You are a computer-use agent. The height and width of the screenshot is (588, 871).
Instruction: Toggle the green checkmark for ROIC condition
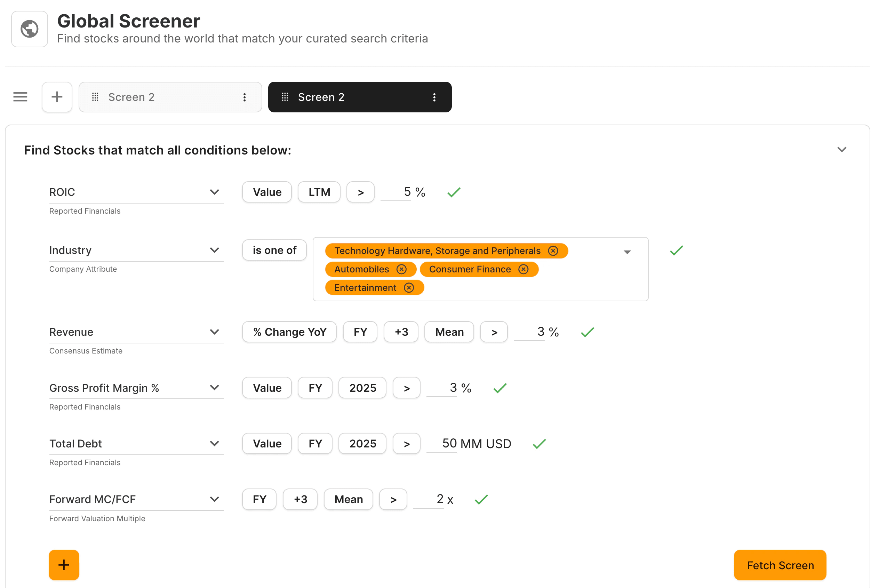(x=454, y=193)
